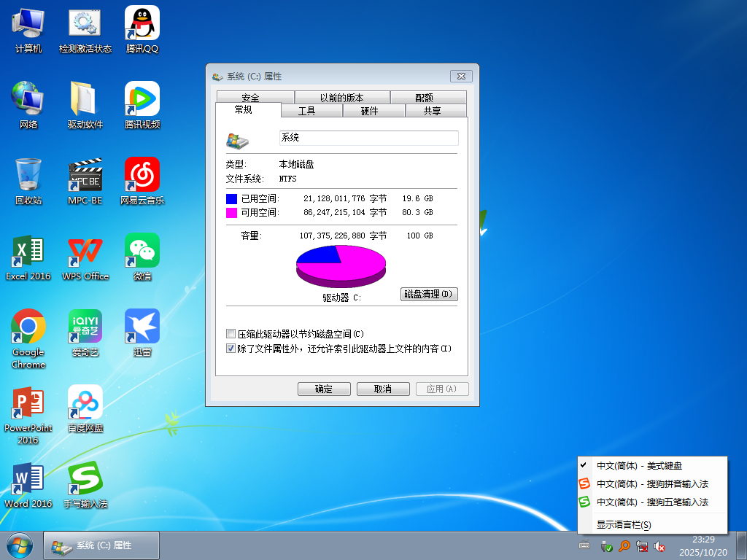Open the Baidu Netdisk shortcut

85,403
